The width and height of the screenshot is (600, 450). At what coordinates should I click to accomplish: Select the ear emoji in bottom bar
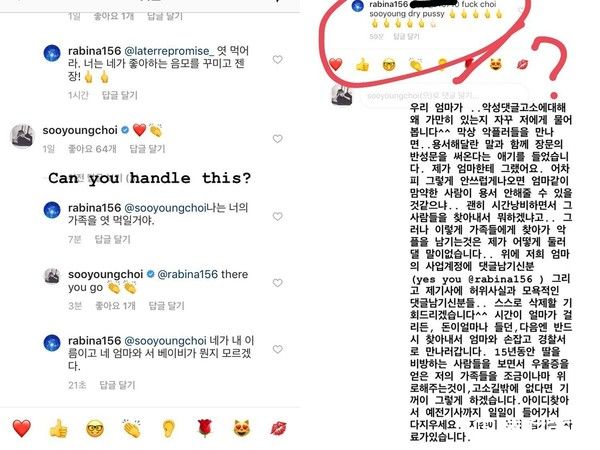pos(168,428)
